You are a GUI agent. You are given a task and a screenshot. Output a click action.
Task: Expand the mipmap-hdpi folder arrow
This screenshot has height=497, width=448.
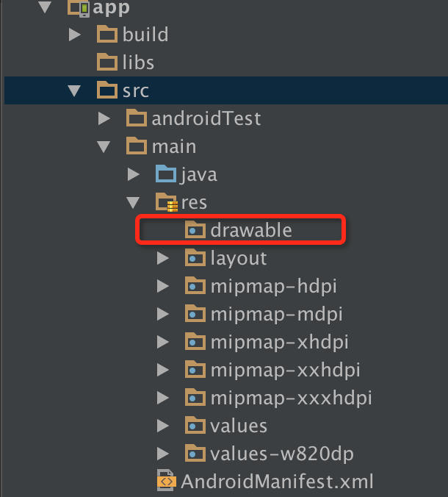point(163,286)
